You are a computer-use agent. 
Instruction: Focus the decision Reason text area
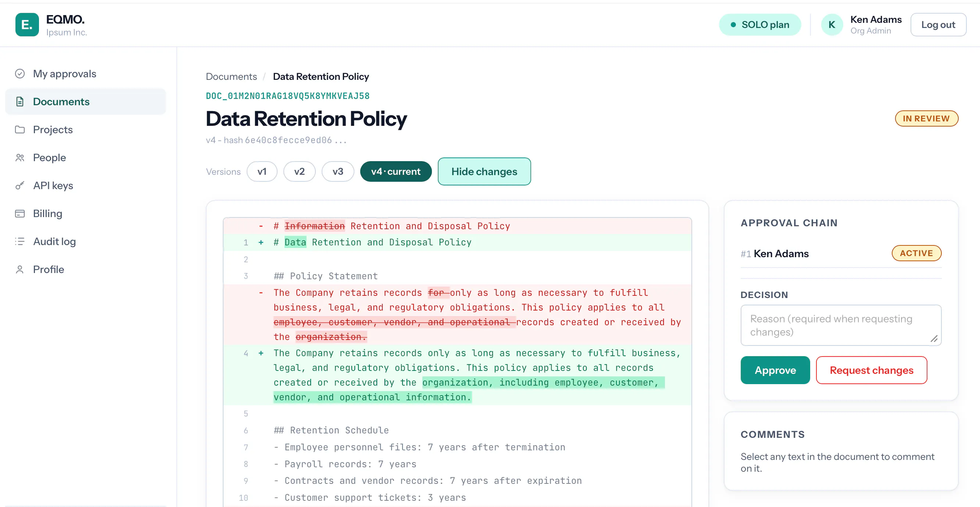tap(841, 325)
